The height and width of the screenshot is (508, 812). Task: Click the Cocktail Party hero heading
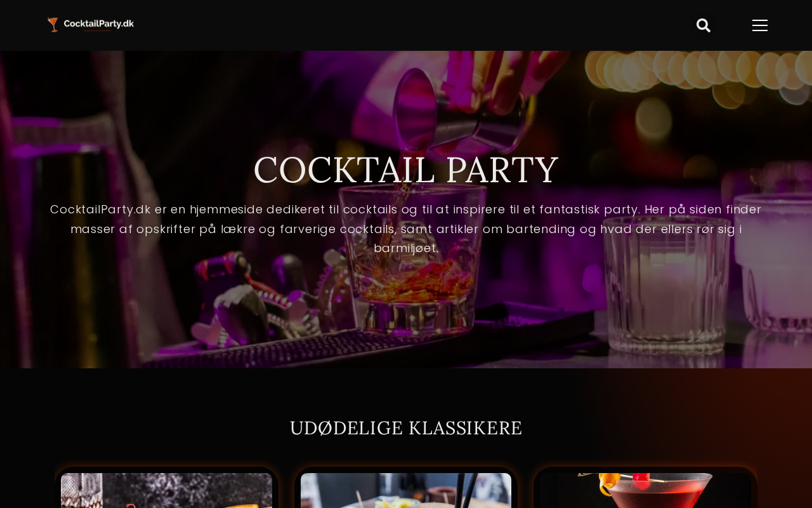click(x=406, y=170)
